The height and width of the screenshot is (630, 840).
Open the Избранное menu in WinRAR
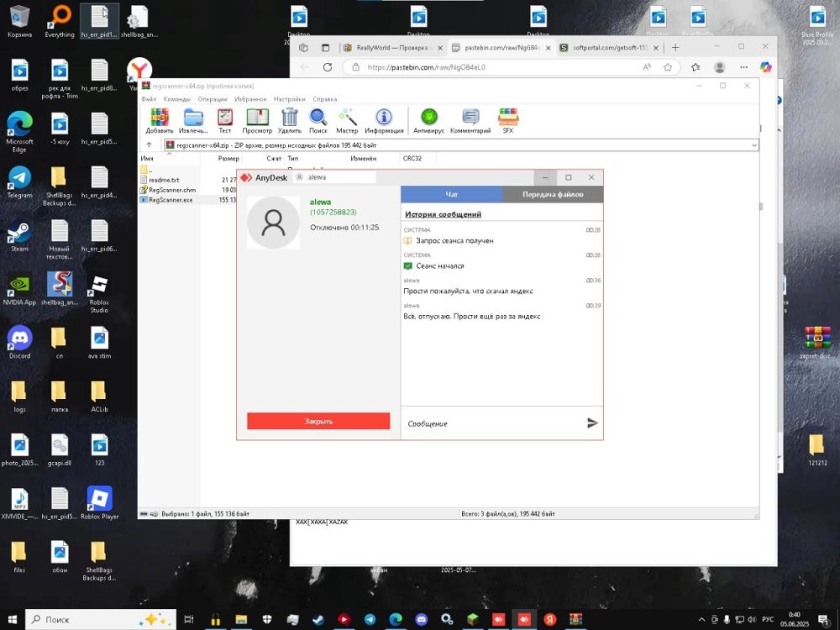[x=250, y=99]
